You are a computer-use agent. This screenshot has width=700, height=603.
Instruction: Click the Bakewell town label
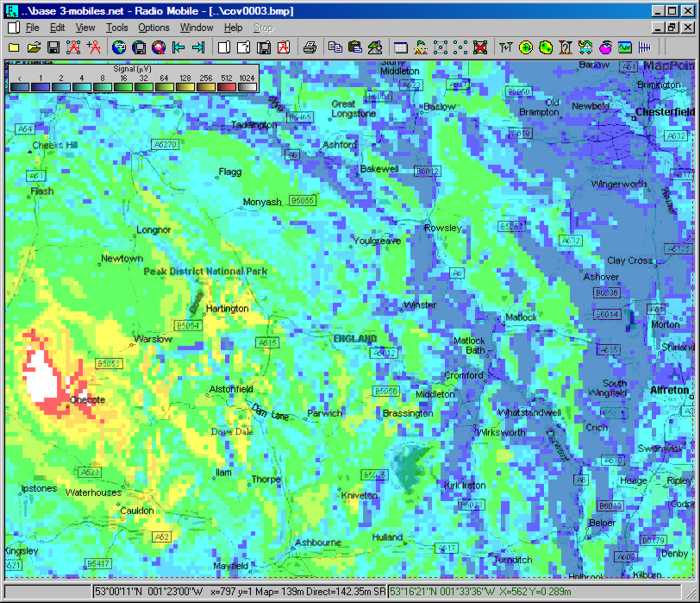point(379,169)
